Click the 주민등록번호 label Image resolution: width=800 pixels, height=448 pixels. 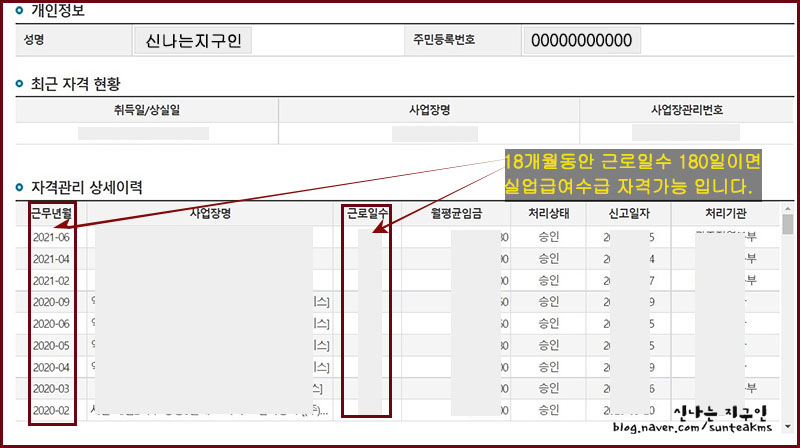444,40
